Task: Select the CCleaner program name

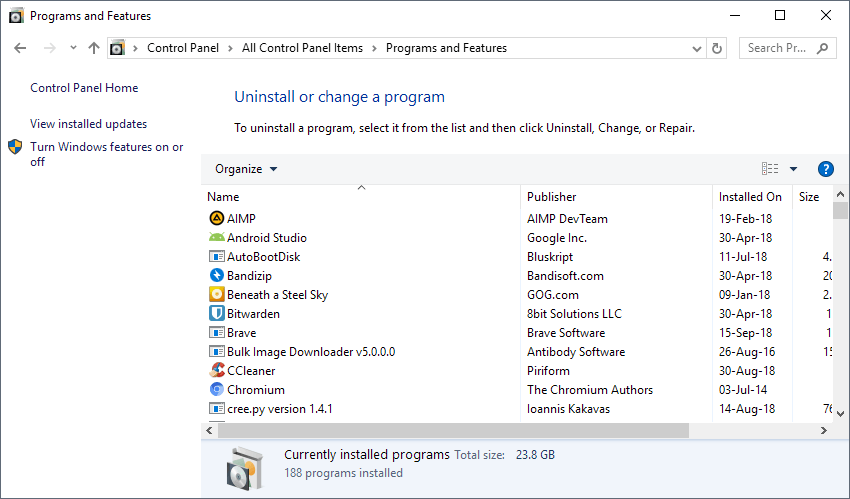Action: tap(251, 371)
